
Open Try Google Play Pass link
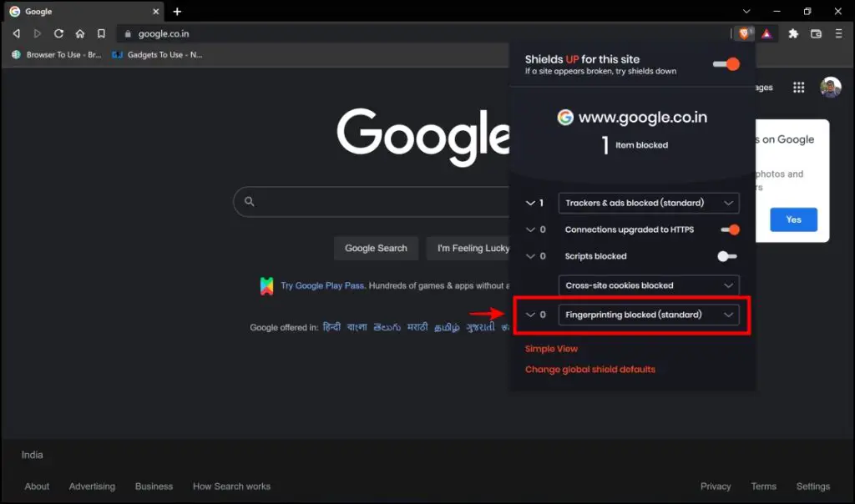(322, 286)
